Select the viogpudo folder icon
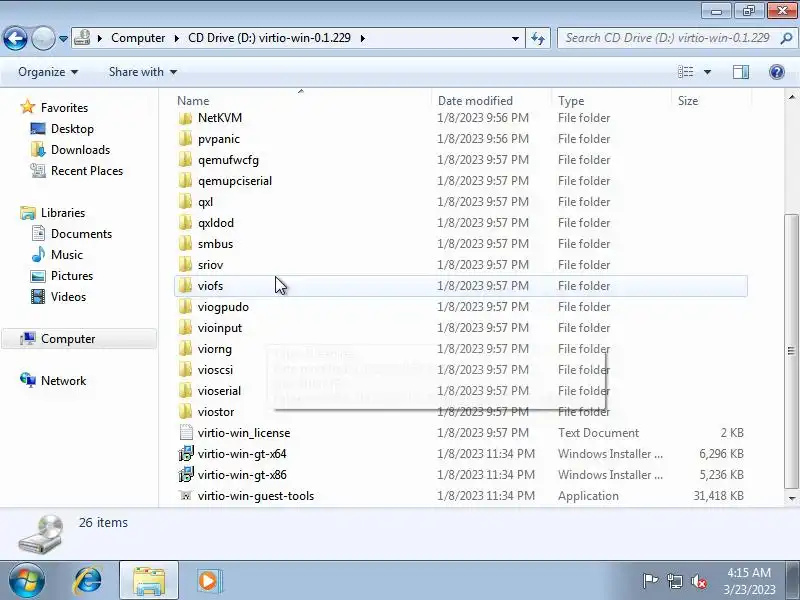 (x=186, y=307)
